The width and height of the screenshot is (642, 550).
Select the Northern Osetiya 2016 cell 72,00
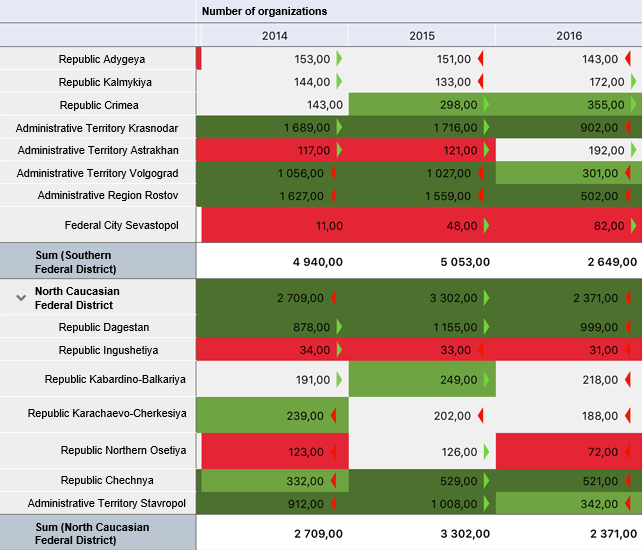coord(569,451)
